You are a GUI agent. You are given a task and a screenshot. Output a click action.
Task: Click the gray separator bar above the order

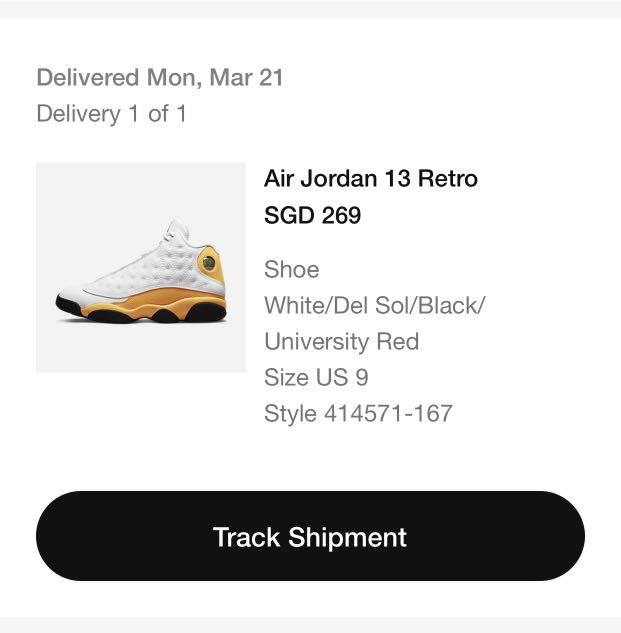[x=310, y=9]
